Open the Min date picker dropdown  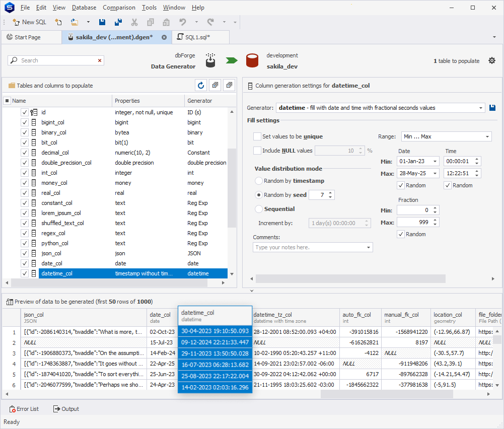coord(435,162)
